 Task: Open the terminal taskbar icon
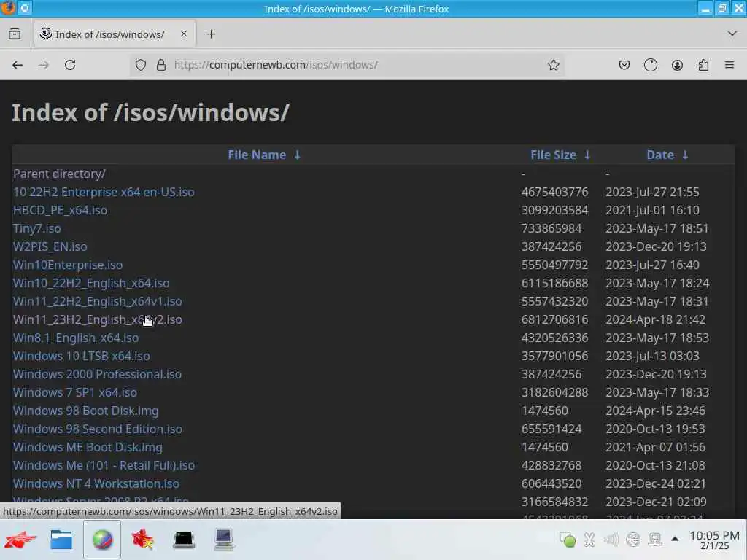click(x=183, y=540)
